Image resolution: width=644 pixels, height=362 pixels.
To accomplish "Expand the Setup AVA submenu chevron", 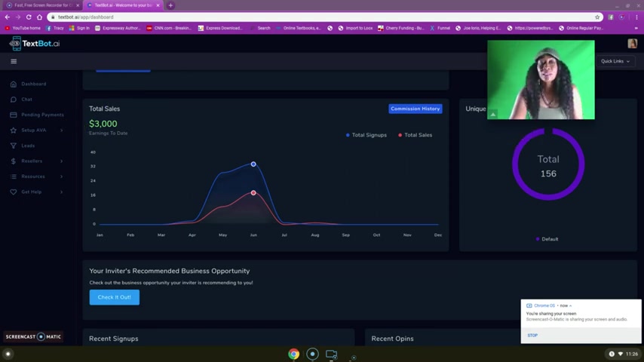I will [x=62, y=130].
